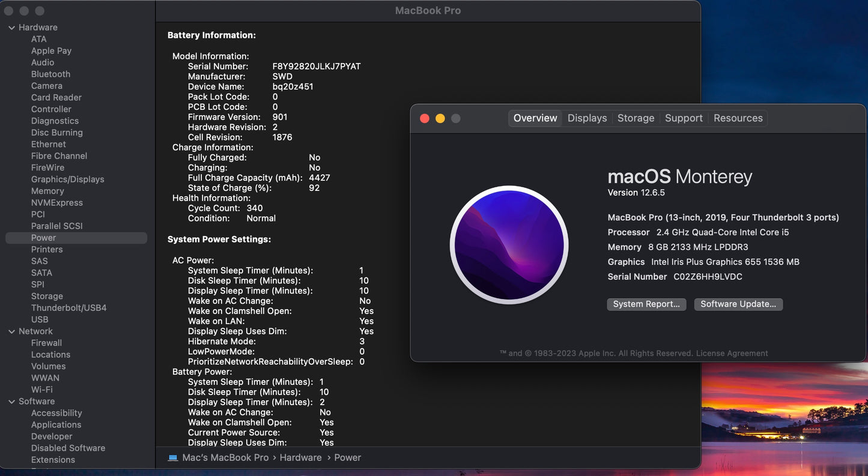868x476 pixels.
Task: Select Diagnostics in the sidebar
Action: 55,121
